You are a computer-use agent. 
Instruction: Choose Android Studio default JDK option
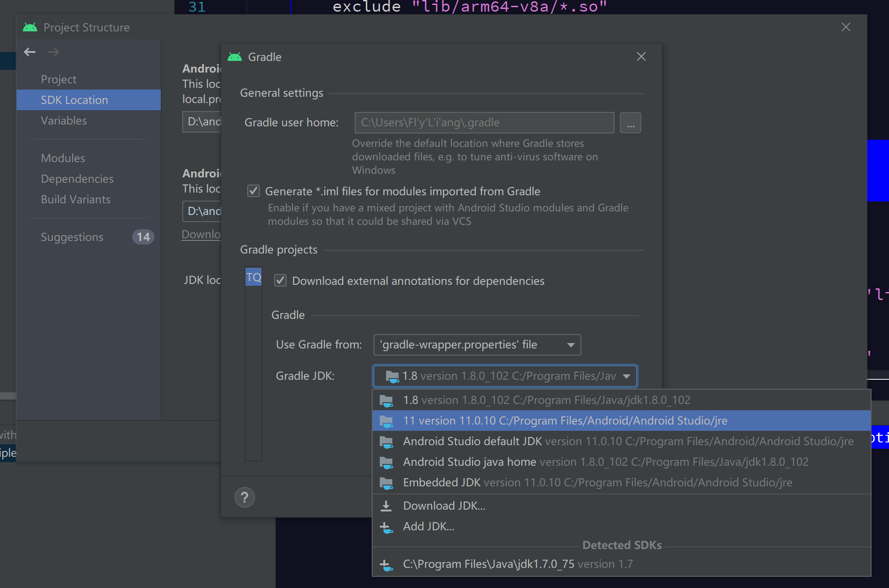[x=622, y=442]
